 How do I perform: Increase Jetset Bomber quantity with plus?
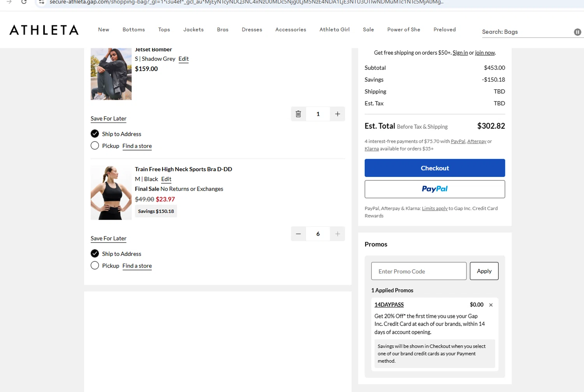[x=338, y=114]
